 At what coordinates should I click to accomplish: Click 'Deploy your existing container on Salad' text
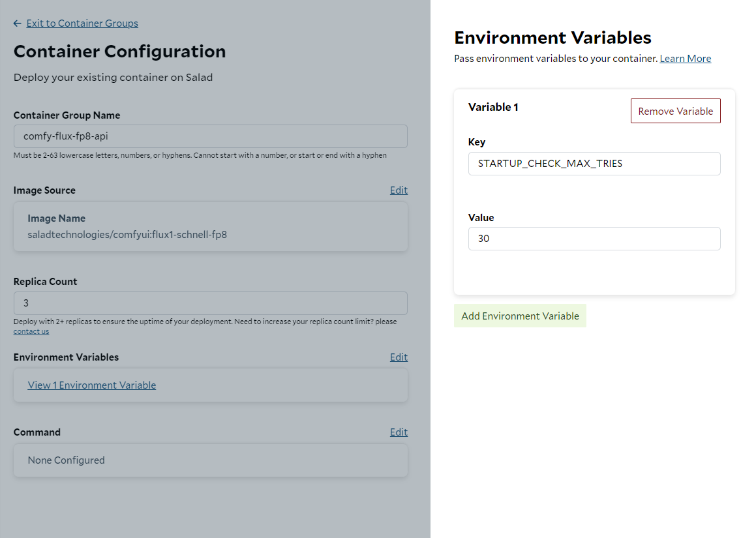click(x=113, y=77)
